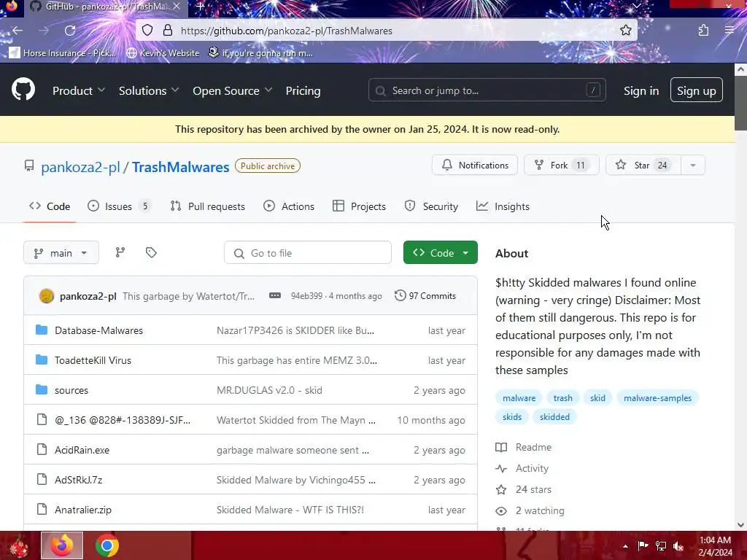
Task: Open the browser extensions icon
Action: 703,31
